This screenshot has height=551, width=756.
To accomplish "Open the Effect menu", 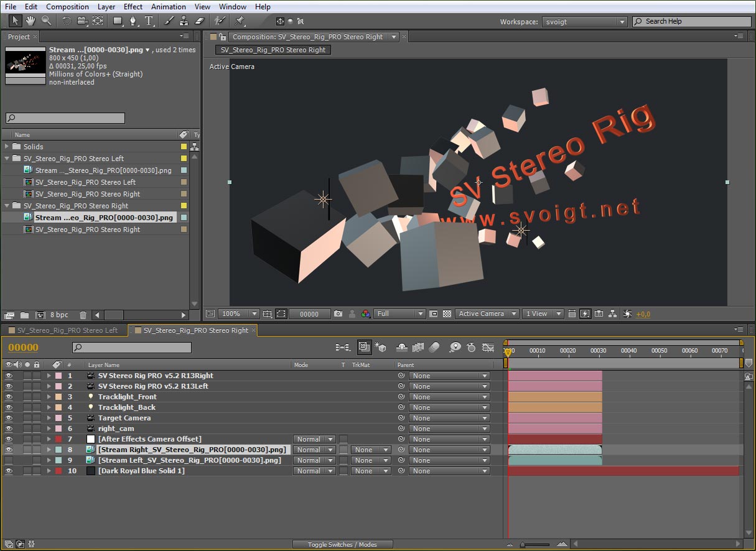I will pos(133,7).
